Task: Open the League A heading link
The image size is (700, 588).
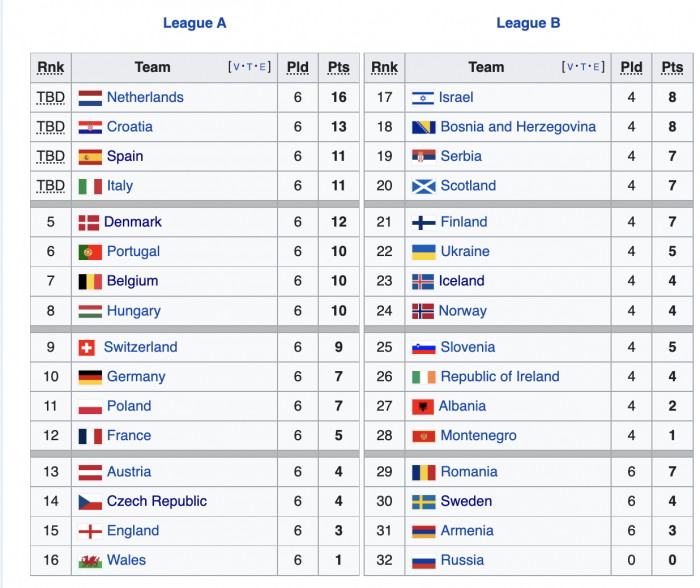Action: click(x=195, y=23)
